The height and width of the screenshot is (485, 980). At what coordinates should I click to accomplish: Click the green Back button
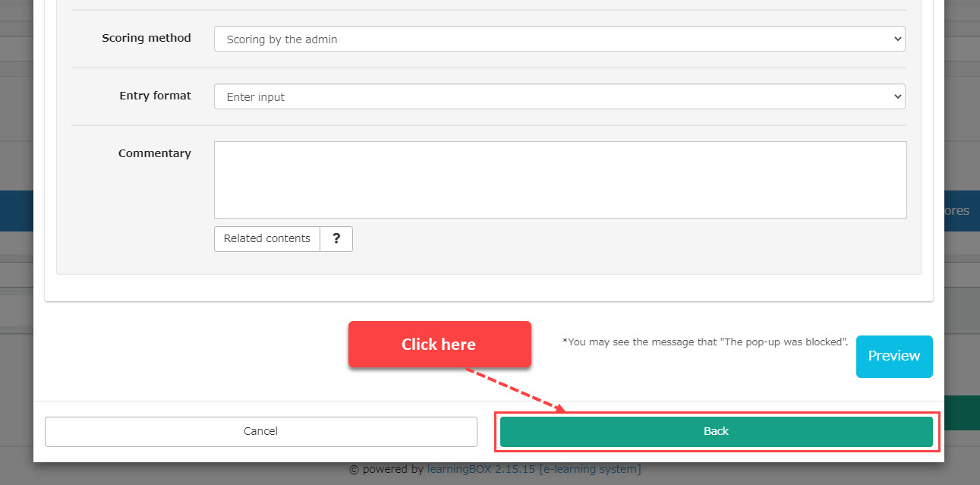[715, 431]
